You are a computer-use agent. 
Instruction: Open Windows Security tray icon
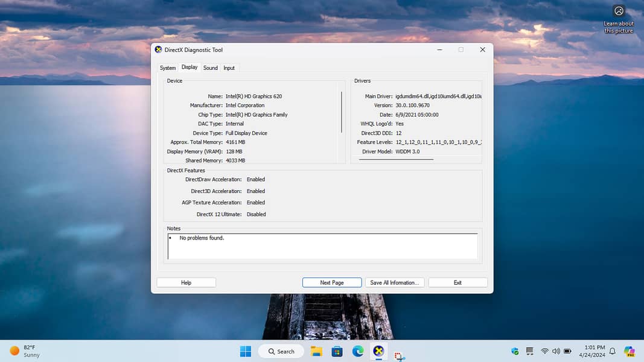click(515, 351)
